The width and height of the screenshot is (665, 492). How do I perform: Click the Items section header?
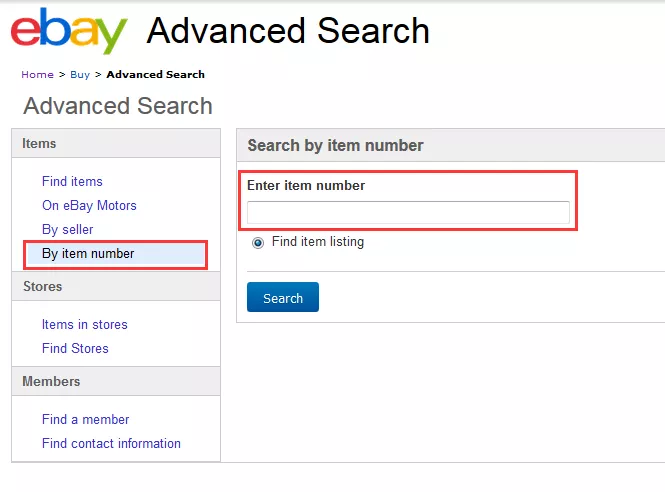40,144
